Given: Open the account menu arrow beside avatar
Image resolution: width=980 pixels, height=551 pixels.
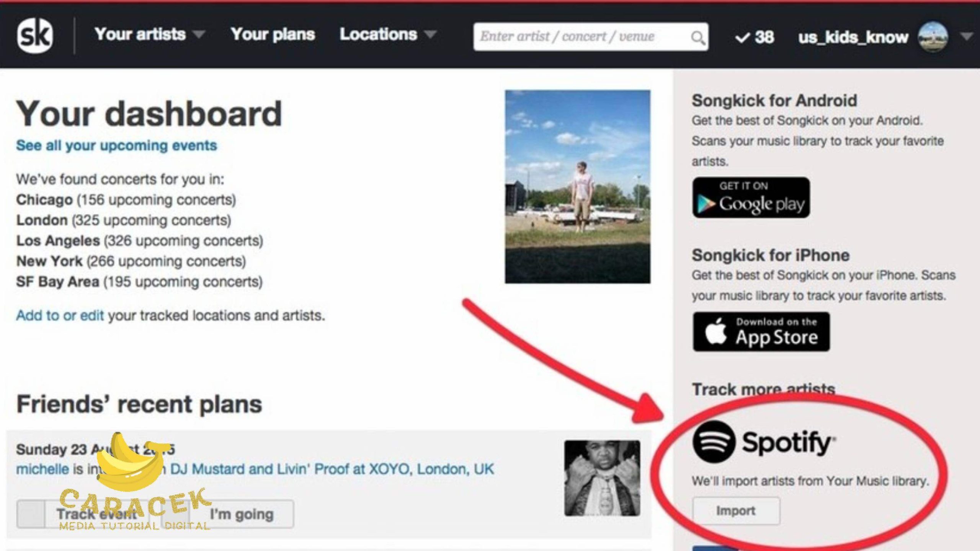Looking at the screenshot, I should (967, 36).
